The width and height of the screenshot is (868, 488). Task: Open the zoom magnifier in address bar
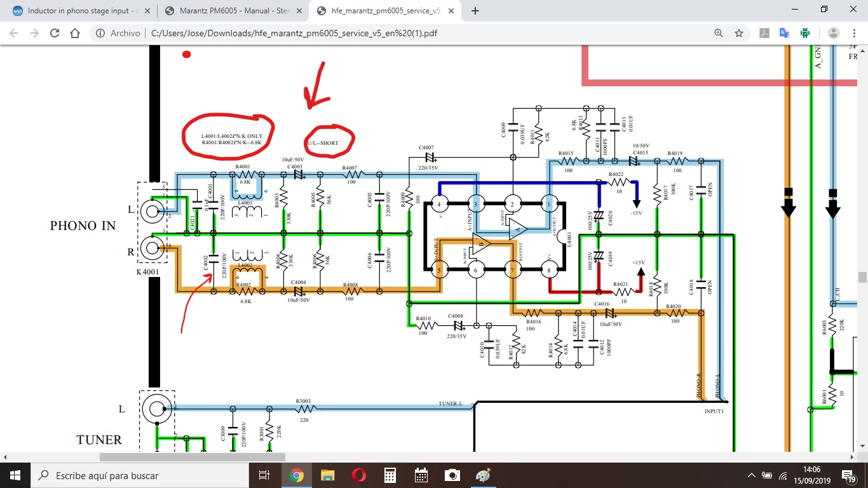(x=719, y=33)
